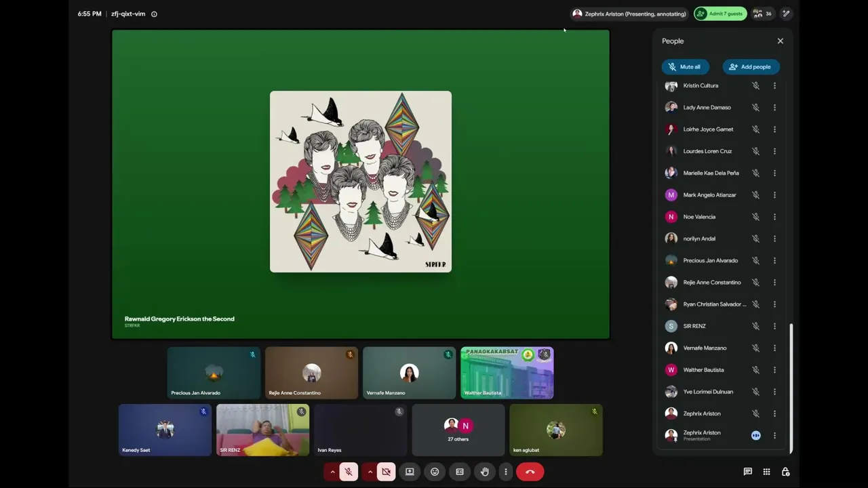This screenshot has width=868, height=488.
Task: Open more actions for Mark Angelo Atianzar
Action: (774, 195)
